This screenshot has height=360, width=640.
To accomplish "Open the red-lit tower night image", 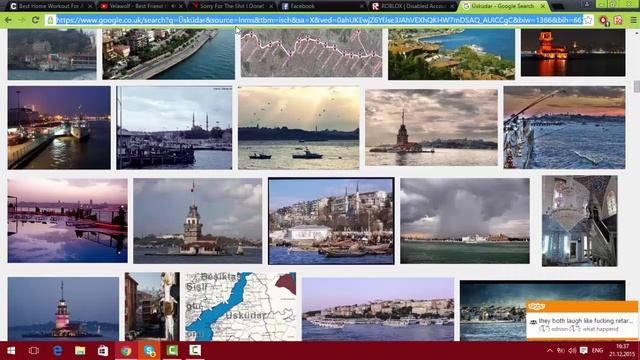I will point(573,52).
